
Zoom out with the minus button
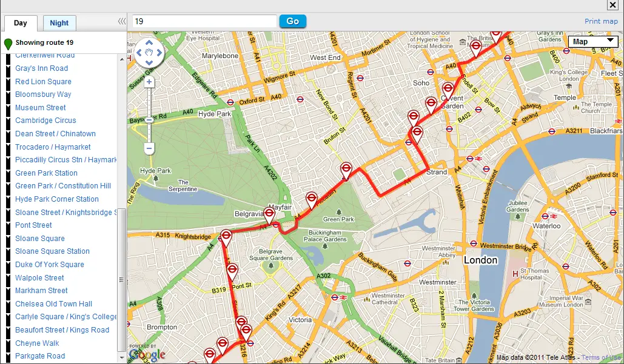pyautogui.click(x=149, y=148)
